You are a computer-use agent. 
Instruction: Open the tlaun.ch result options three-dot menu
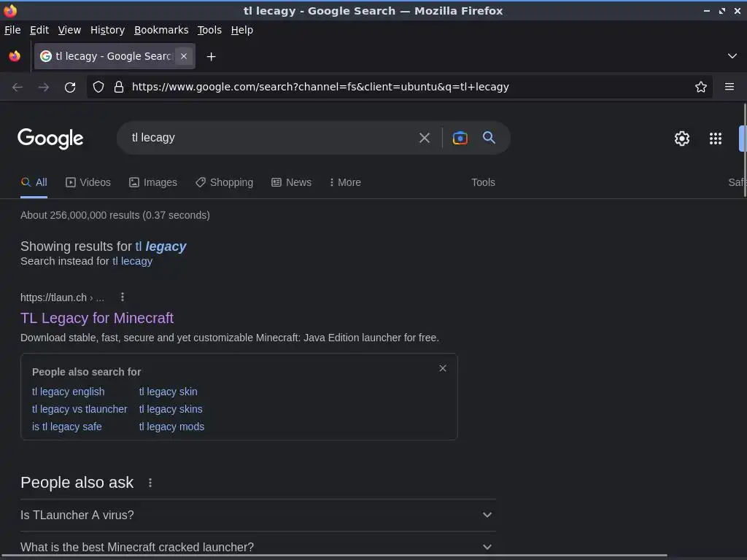(123, 297)
